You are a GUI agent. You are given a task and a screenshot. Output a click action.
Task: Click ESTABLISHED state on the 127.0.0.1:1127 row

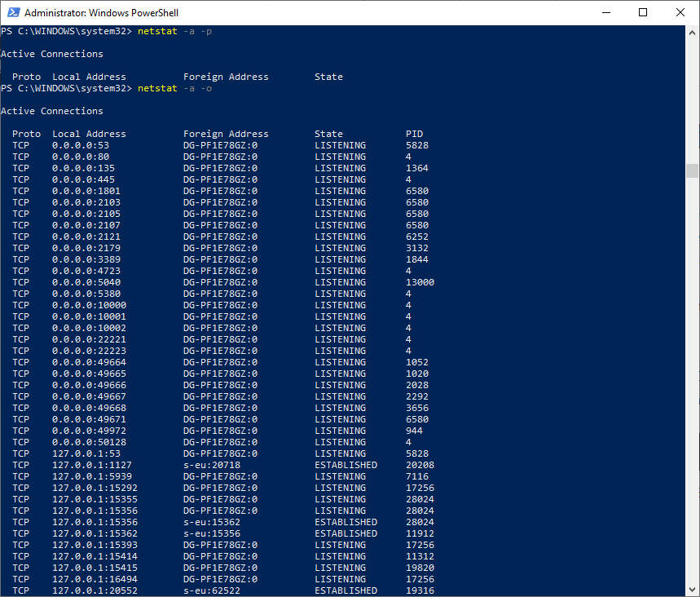346,465
